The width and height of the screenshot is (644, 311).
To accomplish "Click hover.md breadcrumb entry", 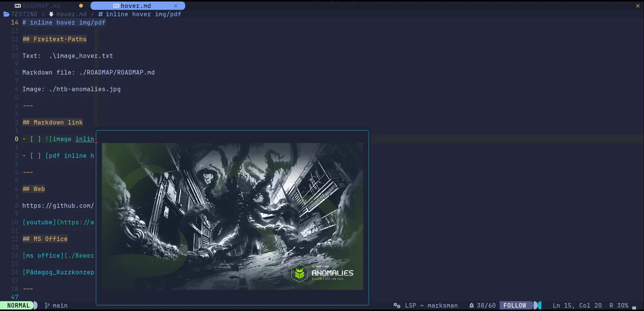I will click(71, 14).
